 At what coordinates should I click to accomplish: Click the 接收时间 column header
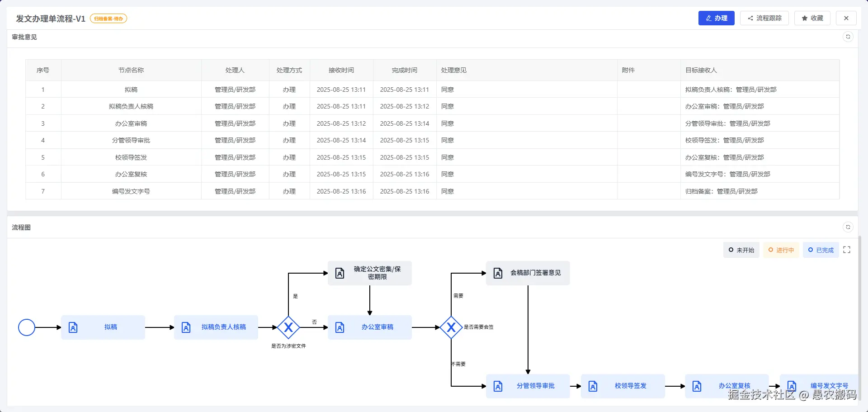[341, 70]
